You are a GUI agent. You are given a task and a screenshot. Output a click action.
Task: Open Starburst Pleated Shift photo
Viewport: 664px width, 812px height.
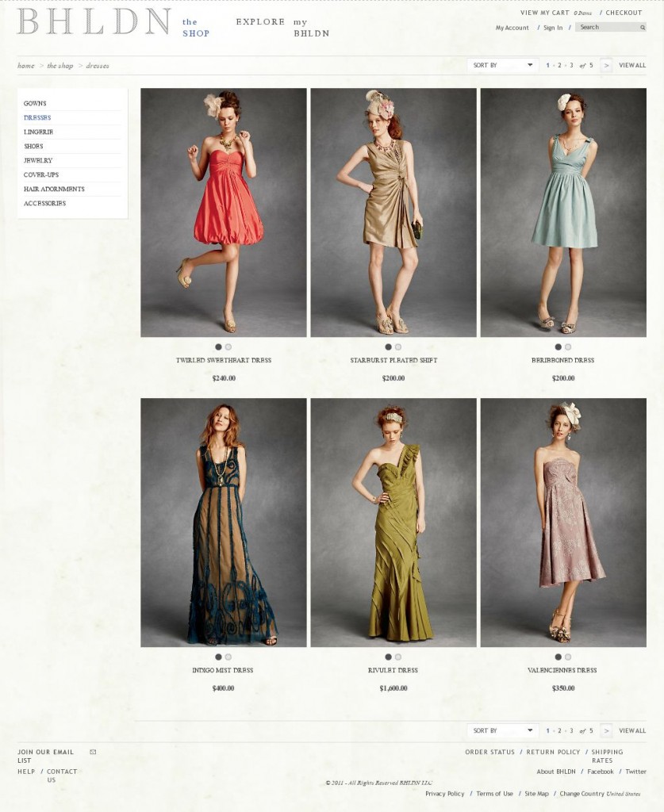click(393, 213)
